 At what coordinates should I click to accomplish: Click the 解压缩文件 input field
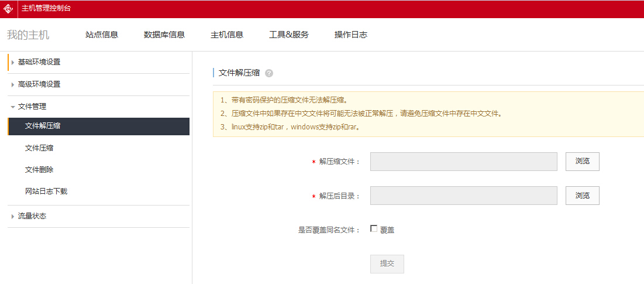click(x=463, y=162)
